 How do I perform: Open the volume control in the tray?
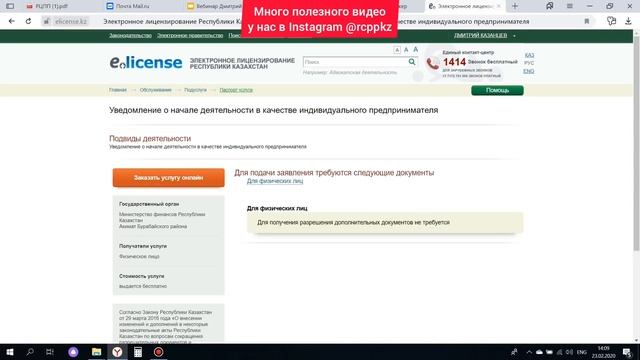[569, 352]
